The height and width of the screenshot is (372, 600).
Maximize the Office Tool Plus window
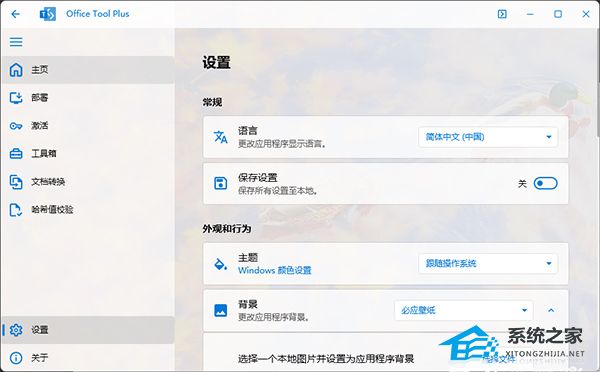[x=558, y=14]
